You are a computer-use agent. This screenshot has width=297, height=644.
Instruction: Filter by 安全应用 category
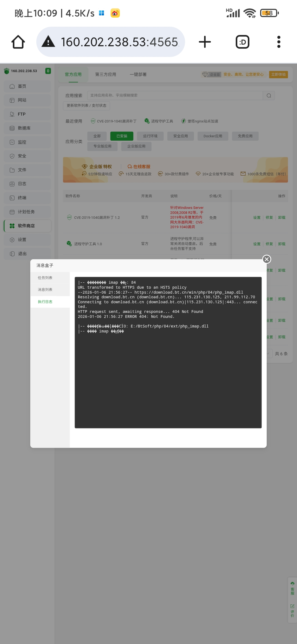180,136
